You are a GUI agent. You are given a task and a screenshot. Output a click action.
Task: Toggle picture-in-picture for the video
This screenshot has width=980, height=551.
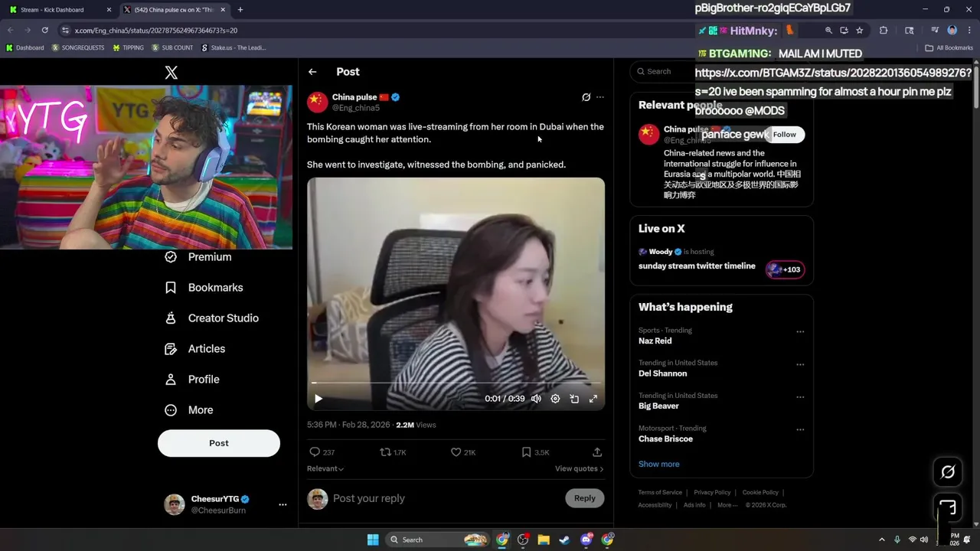point(574,399)
